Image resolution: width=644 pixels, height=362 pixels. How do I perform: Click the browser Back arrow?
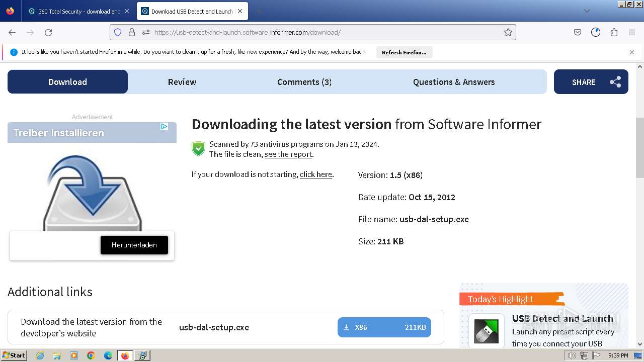(12, 32)
